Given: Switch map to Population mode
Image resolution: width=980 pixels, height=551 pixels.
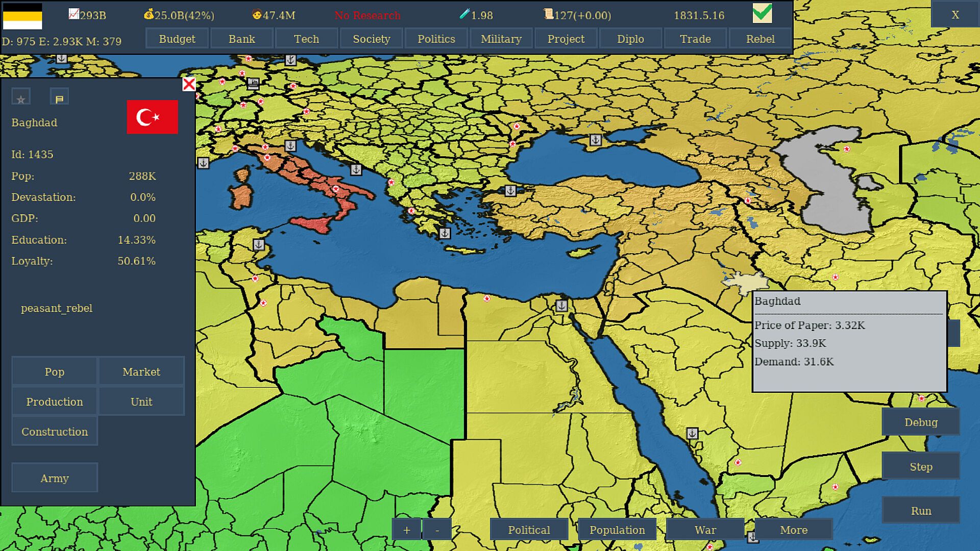Looking at the screenshot, I should pyautogui.click(x=617, y=530).
